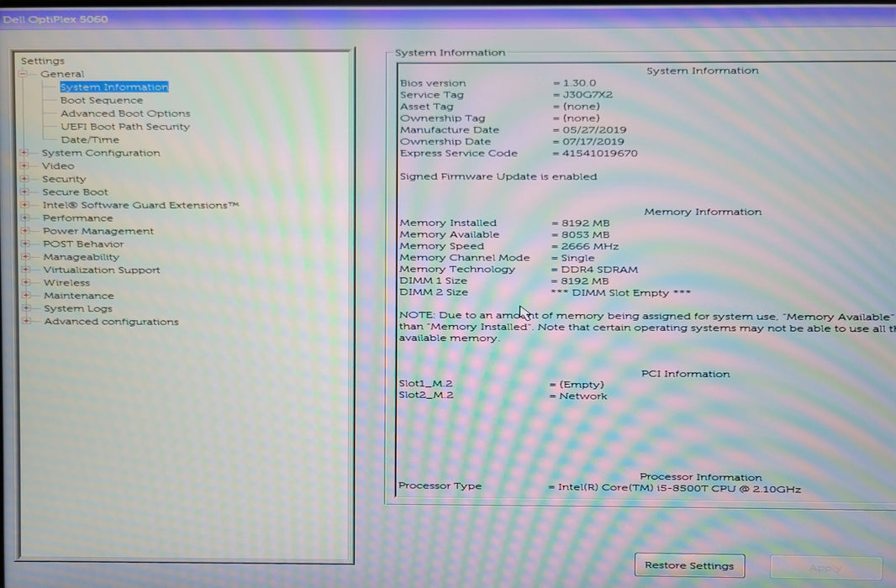Click the Bios version value 1.30.0
Image resolution: width=896 pixels, height=588 pixels.
[579, 83]
